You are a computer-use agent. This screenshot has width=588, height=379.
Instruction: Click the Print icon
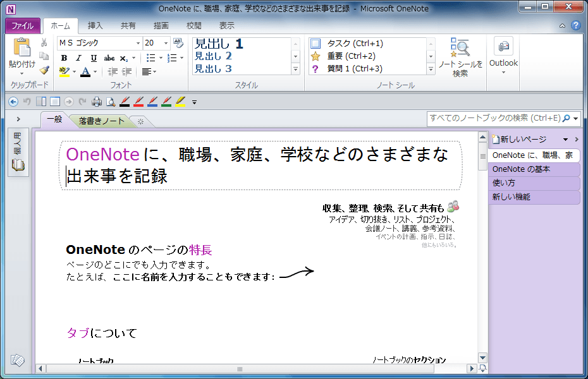97,102
